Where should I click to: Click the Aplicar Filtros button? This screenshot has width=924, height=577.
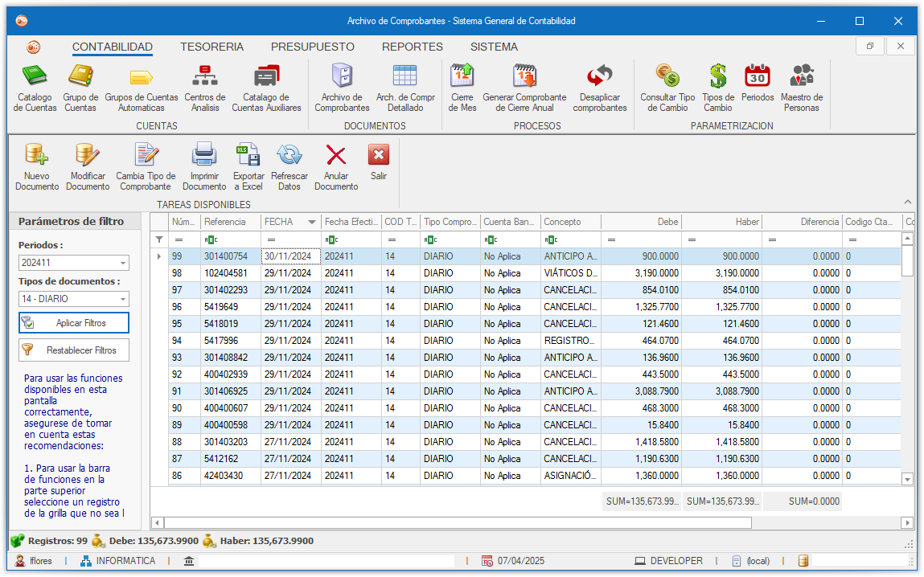click(74, 322)
